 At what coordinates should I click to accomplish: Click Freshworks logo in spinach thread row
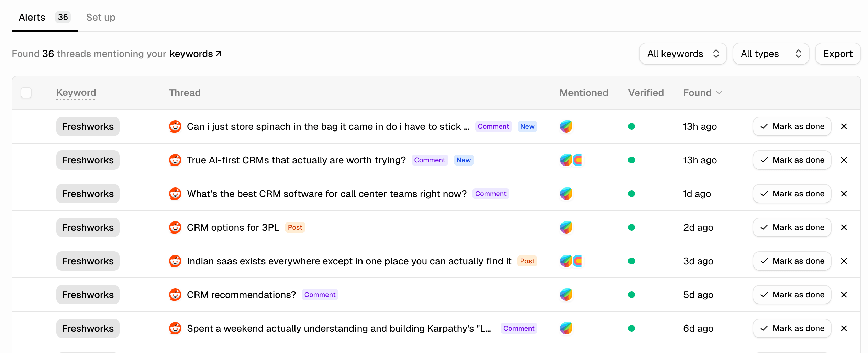[566, 126]
